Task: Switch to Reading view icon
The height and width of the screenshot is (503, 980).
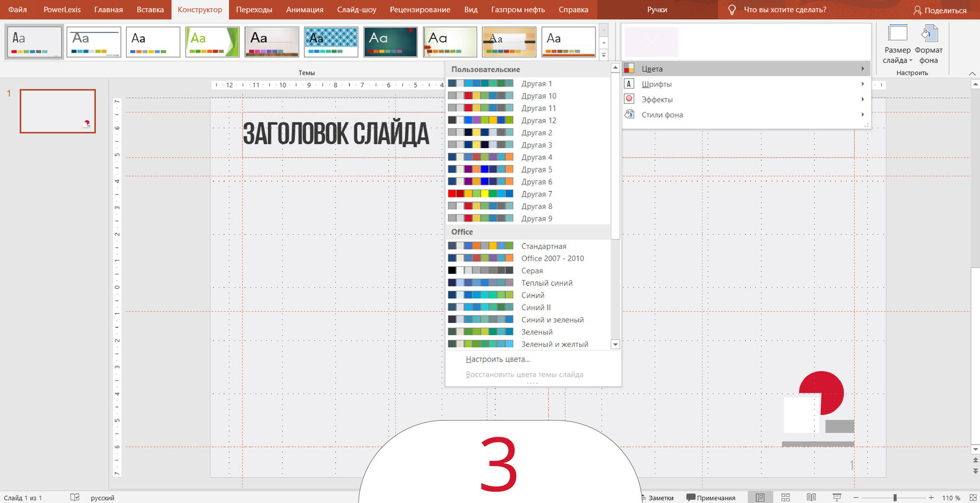Action: pos(811,497)
